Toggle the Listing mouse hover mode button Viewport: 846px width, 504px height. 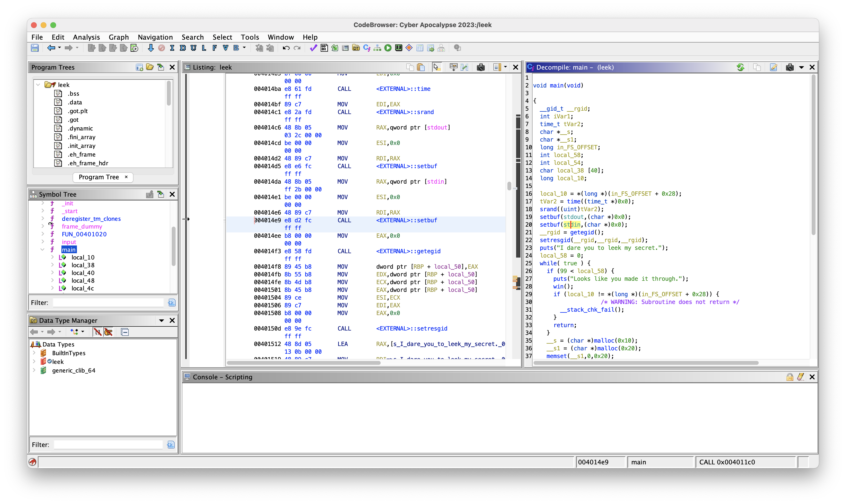pyautogui.click(x=437, y=67)
